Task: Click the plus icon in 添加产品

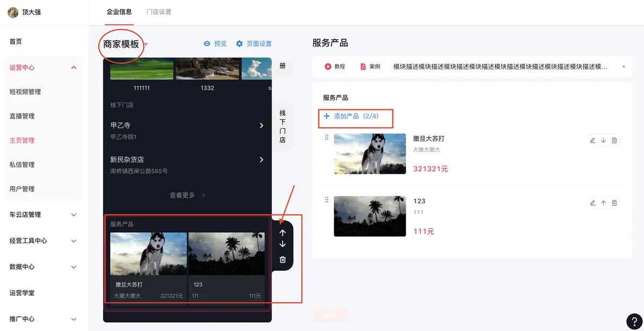Action: (327, 116)
